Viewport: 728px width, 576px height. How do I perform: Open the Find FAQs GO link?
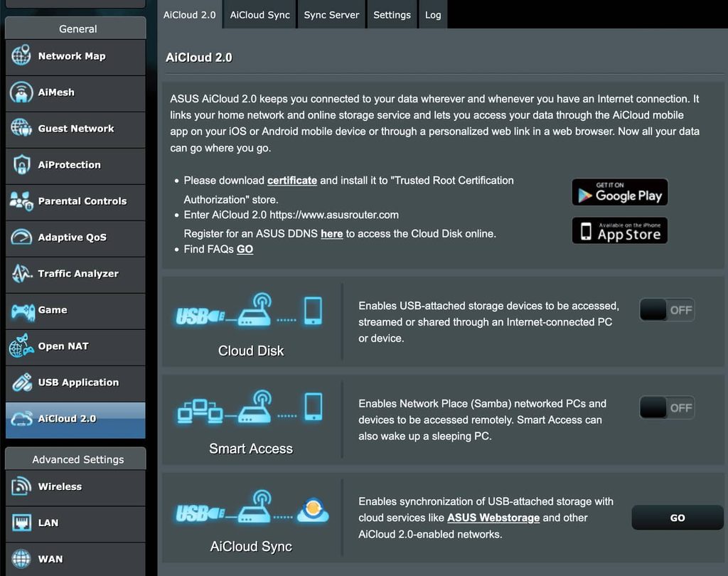tap(245, 250)
